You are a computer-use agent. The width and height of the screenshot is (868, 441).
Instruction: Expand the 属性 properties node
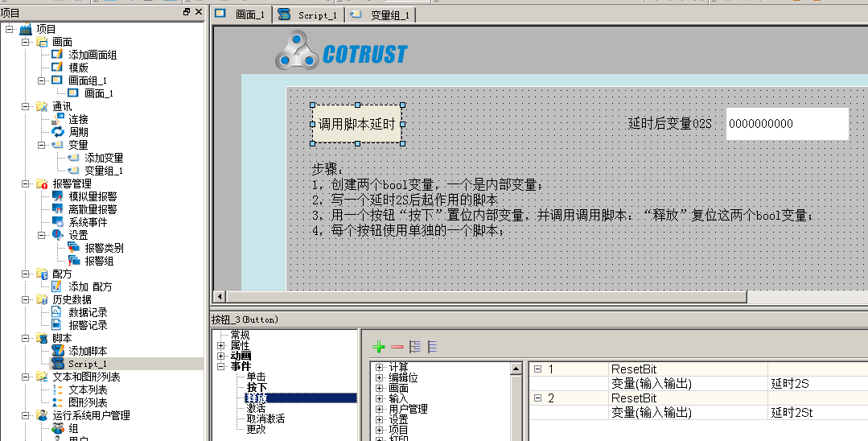tap(221, 345)
